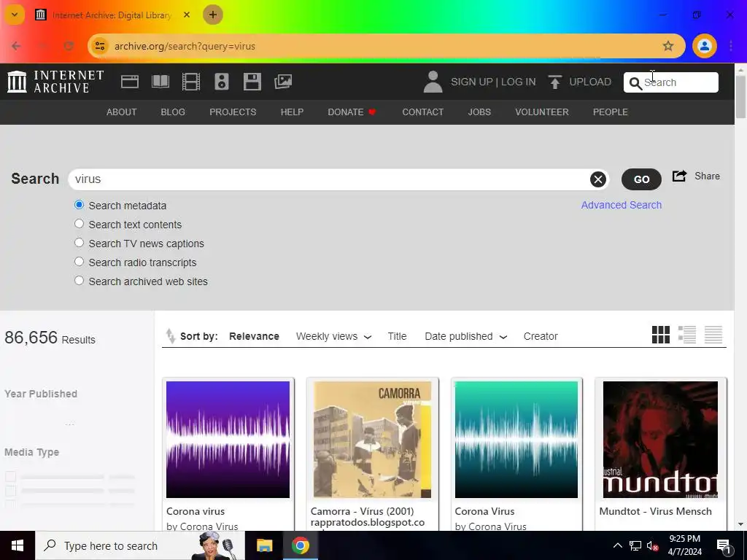Open Corona Virus teal waveform thumbnail
Screen dimensions: 747x560
click(516, 439)
